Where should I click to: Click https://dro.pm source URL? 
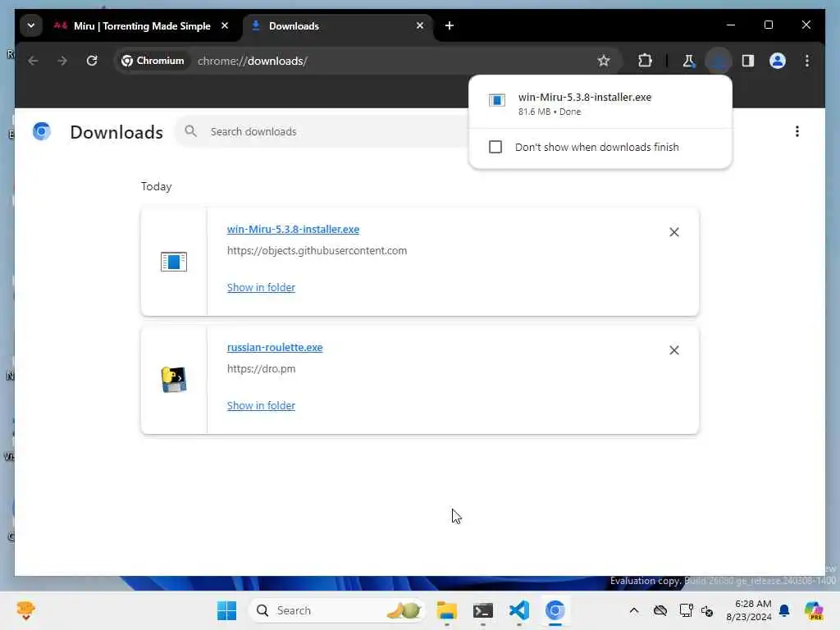point(262,368)
